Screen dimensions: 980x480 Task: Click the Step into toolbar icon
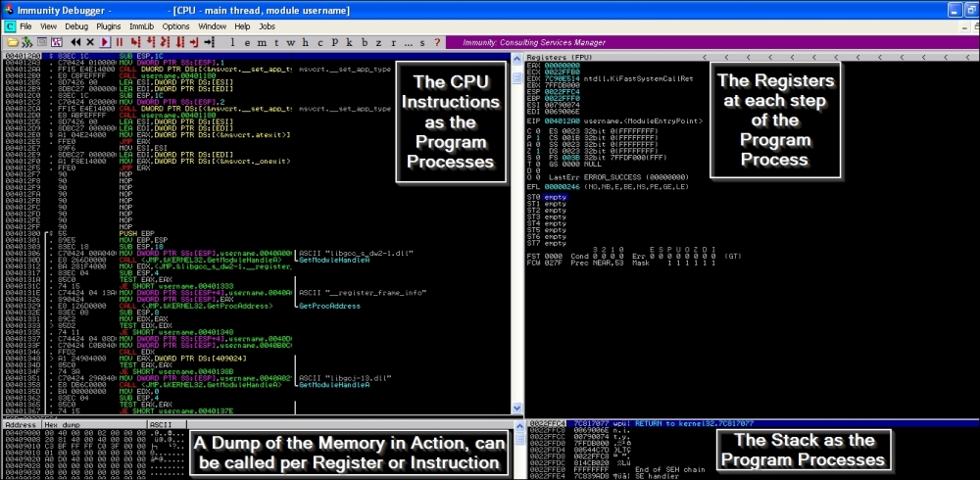[x=135, y=42]
